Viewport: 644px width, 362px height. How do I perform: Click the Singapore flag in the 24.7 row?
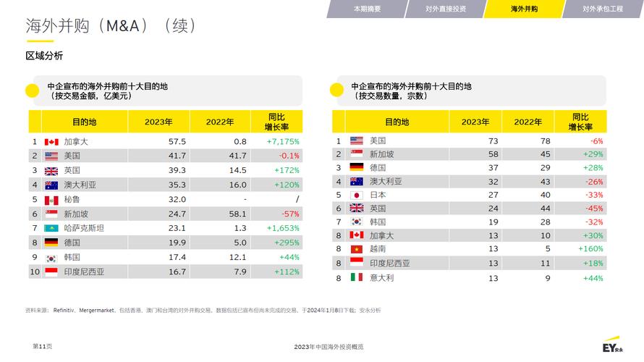[x=51, y=214]
